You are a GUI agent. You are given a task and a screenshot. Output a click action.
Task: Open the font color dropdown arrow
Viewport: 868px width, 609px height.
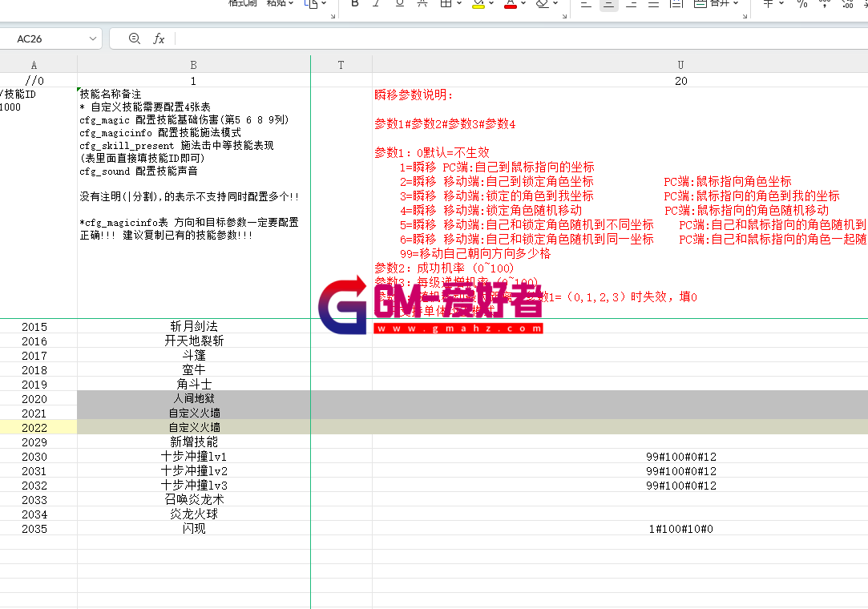pos(524,4)
